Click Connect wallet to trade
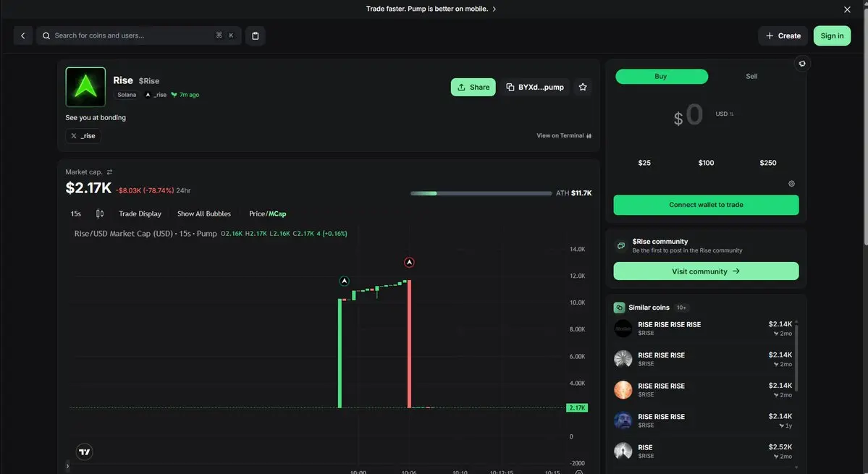 706,205
